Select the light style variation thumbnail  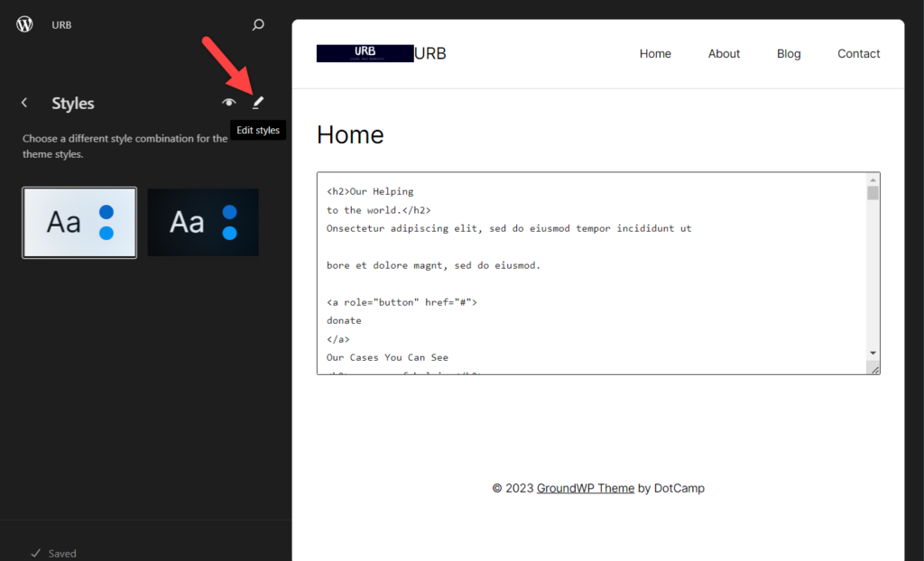pyautogui.click(x=79, y=222)
